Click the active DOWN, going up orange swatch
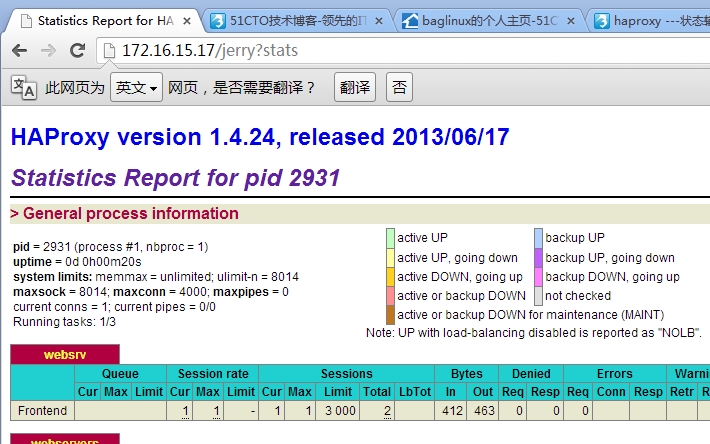 point(390,277)
